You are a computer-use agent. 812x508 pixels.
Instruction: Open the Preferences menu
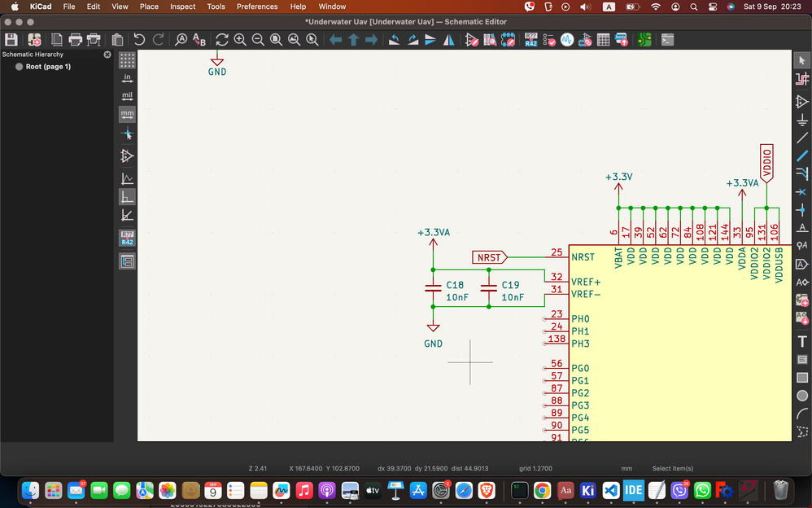tap(257, 7)
